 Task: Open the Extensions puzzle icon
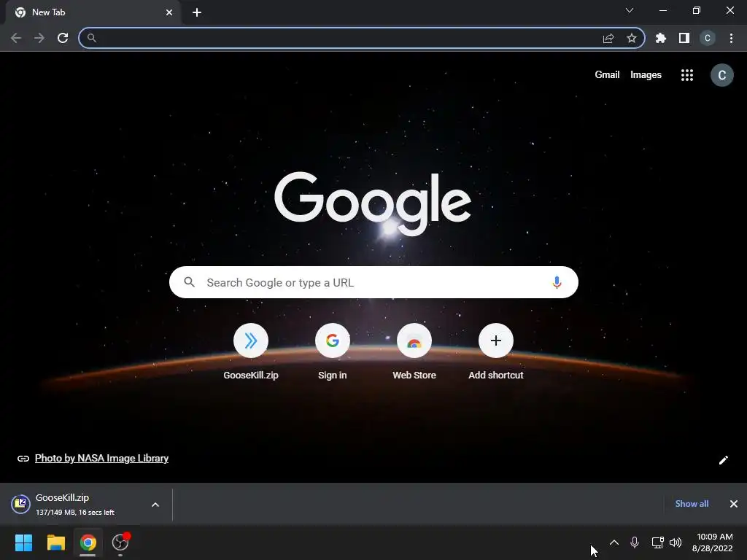pyautogui.click(x=661, y=38)
